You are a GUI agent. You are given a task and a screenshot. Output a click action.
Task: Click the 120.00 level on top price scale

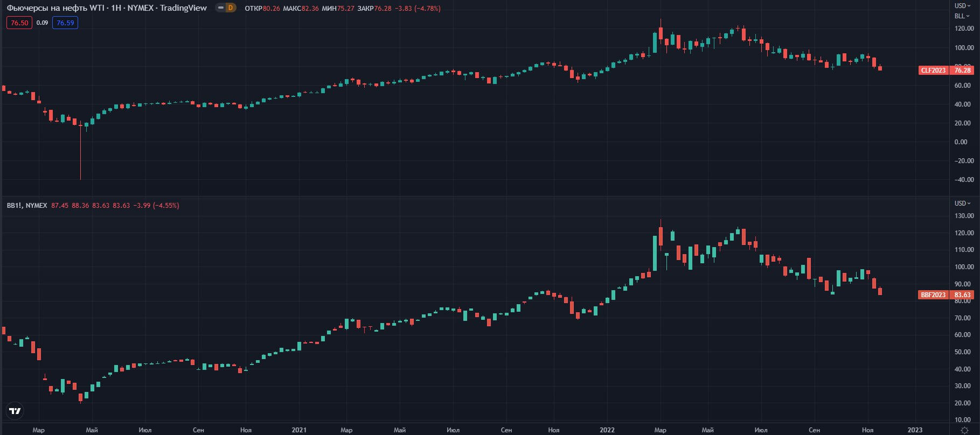964,29
